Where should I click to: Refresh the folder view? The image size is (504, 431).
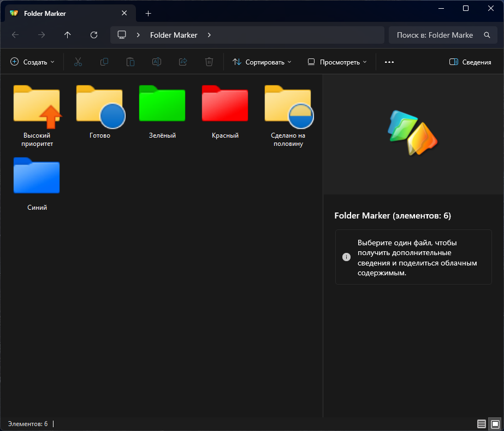(x=94, y=35)
